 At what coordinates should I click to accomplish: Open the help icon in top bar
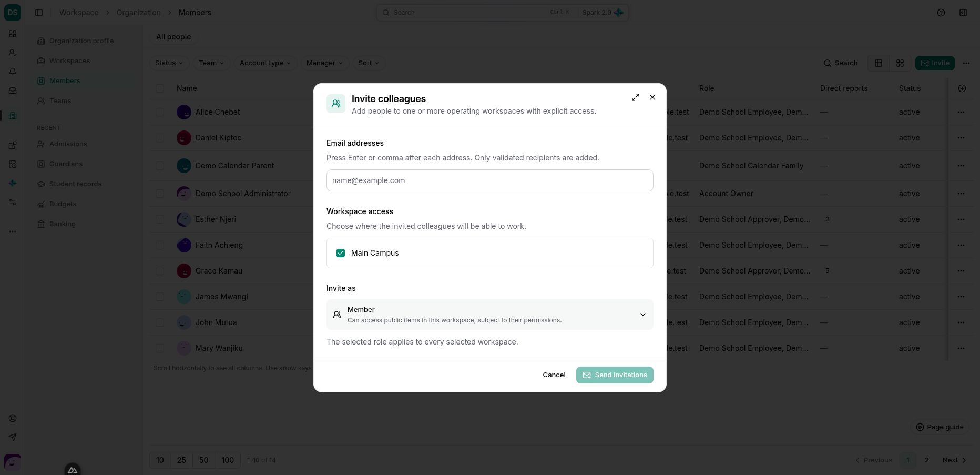(x=941, y=13)
